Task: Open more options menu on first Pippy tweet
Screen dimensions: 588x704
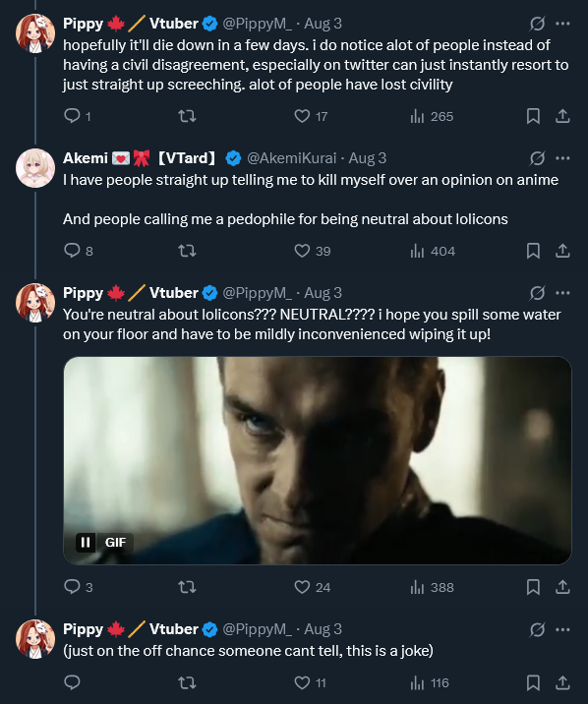Action: [x=562, y=24]
